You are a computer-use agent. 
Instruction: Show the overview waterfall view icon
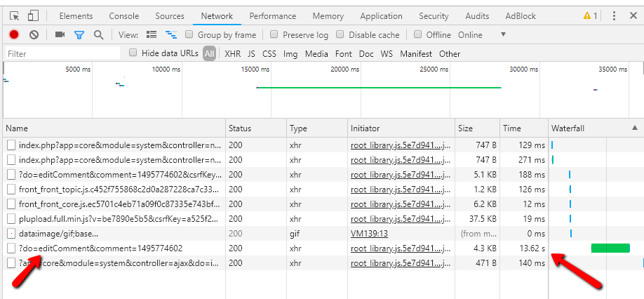(x=170, y=34)
